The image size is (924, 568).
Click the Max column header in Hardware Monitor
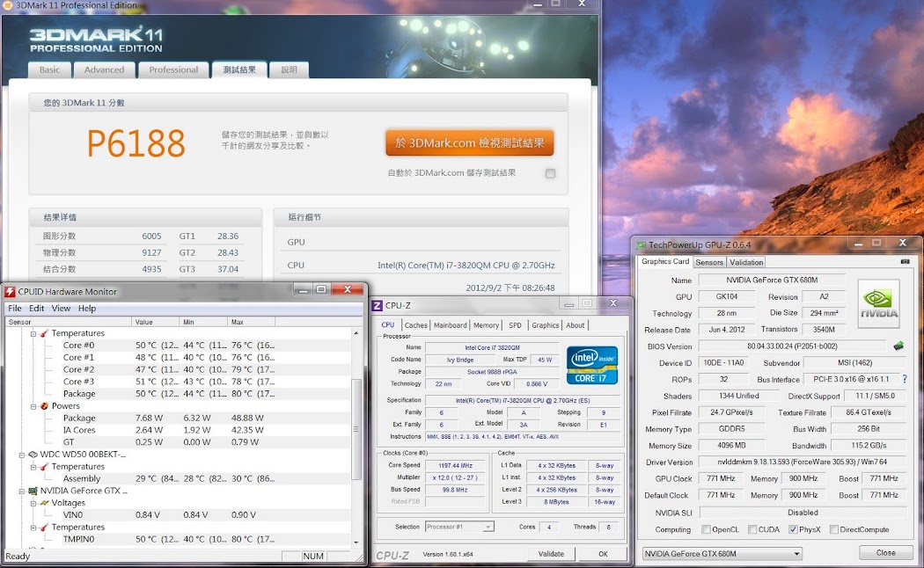coord(251,322)
